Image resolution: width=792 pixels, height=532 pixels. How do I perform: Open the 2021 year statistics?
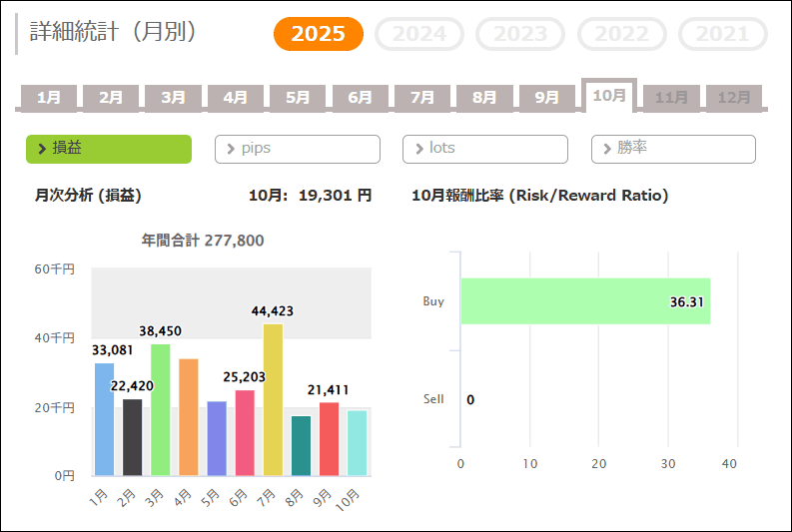point(722,34)
